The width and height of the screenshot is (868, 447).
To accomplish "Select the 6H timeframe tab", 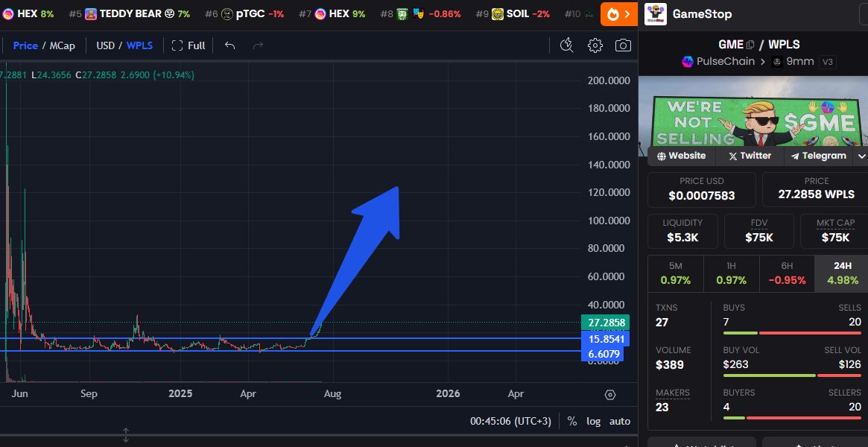I will point(787,273).
